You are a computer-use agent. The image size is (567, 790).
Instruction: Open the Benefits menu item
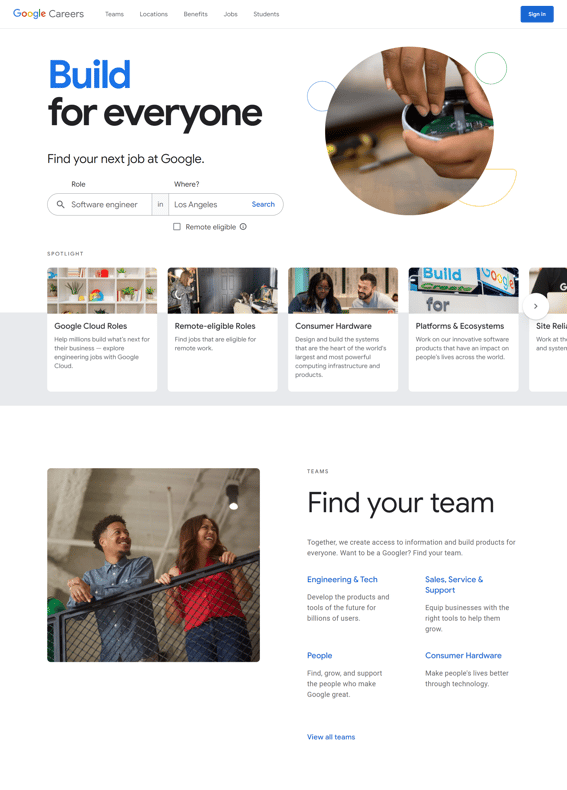[196, 14]
